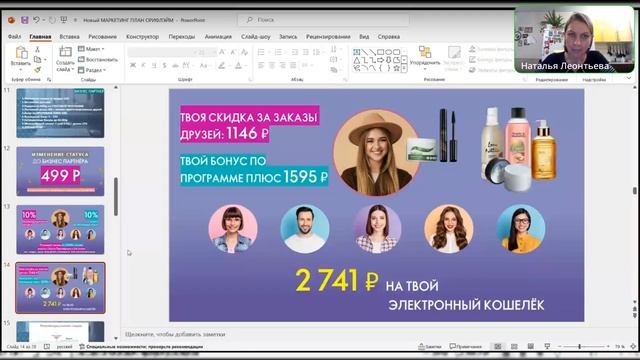Switch to Reading view icon in status bar
Image resolution: width=640 pixels, height=360 pixels.
[x=531, y=347]
